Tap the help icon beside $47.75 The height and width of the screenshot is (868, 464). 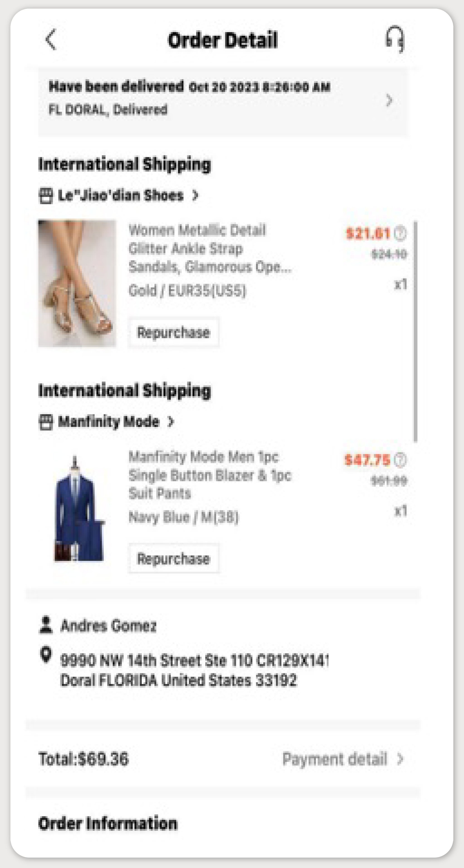(400, 460)
